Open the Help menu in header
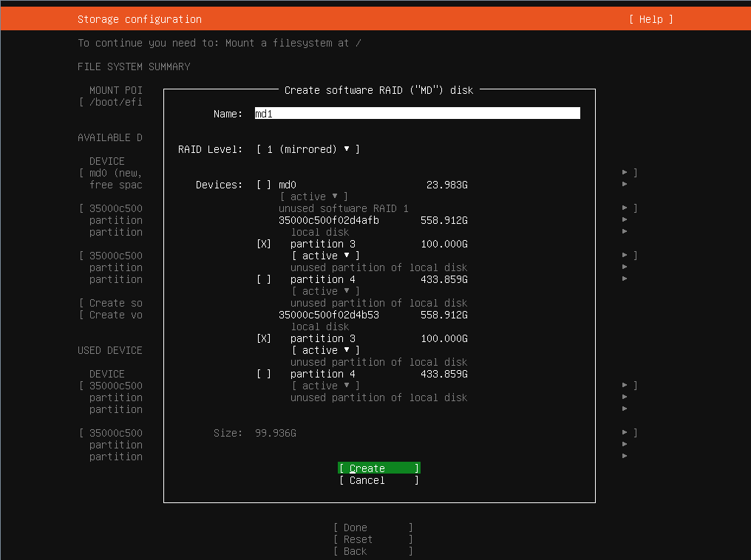The height and width of the screenshot is (560, 751). pyautogui.click(x=650, y=19)
